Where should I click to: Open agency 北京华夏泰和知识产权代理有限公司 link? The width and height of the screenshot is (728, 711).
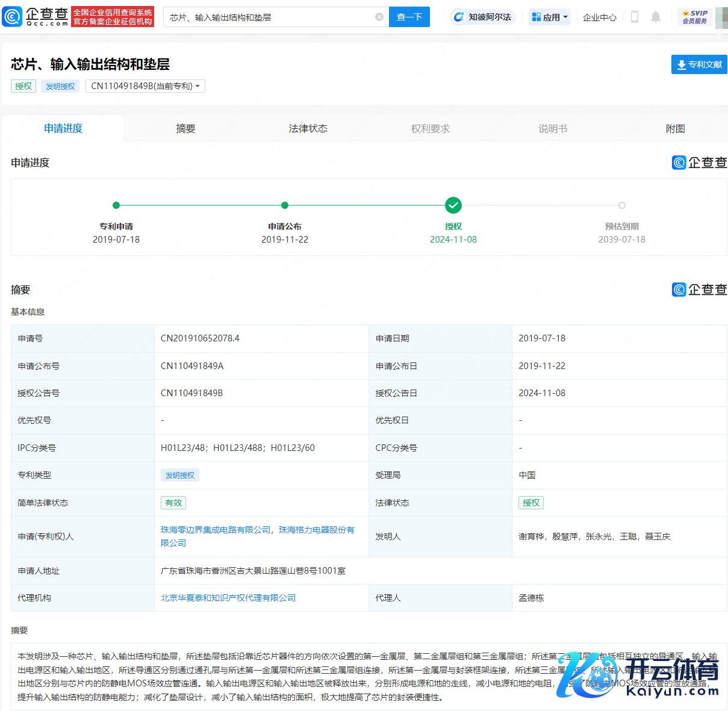pos(228,598)
